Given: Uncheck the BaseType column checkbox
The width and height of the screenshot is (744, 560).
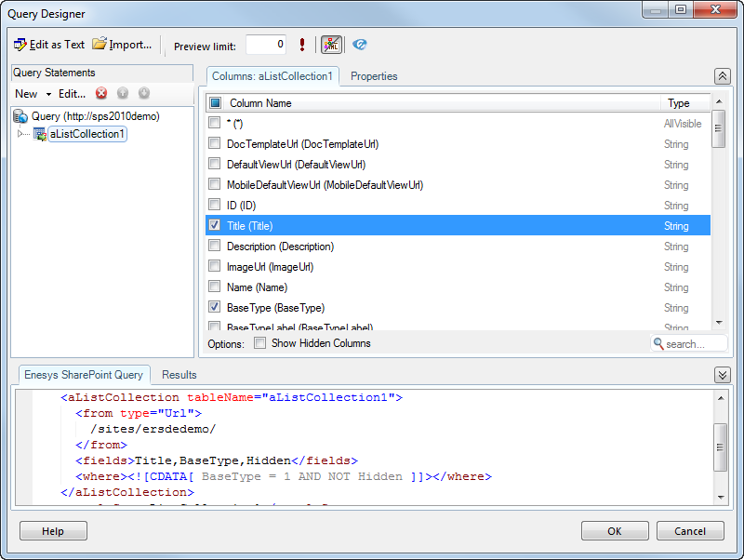Looking at the screenshot, I should (x=215, y=308).
